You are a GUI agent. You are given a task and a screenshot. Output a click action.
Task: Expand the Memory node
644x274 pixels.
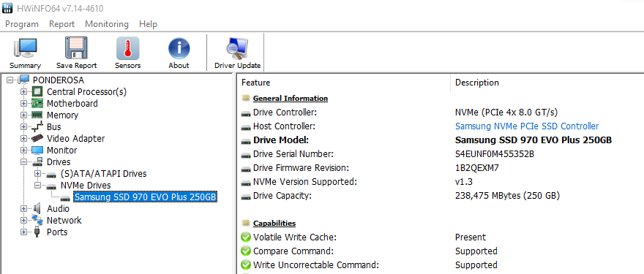coord(24,115)
